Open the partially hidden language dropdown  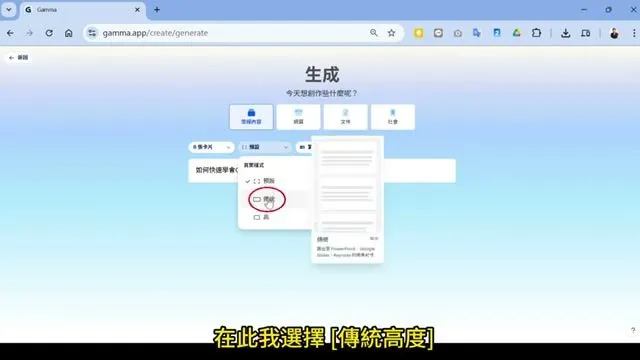tap(304, 147)
